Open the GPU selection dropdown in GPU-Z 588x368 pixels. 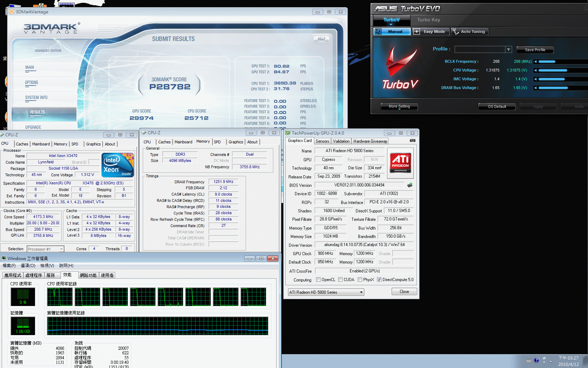tap(326, 292)
